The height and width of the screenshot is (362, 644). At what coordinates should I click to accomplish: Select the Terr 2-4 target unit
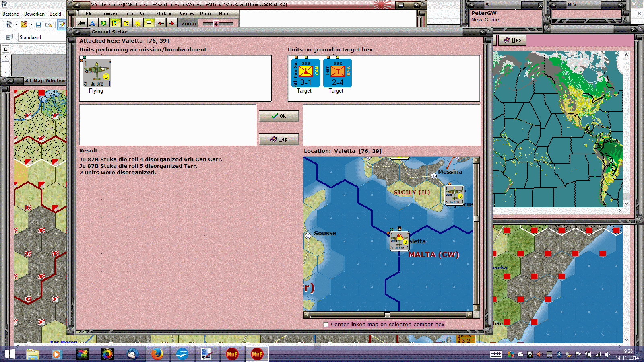(x=337, y=73)
